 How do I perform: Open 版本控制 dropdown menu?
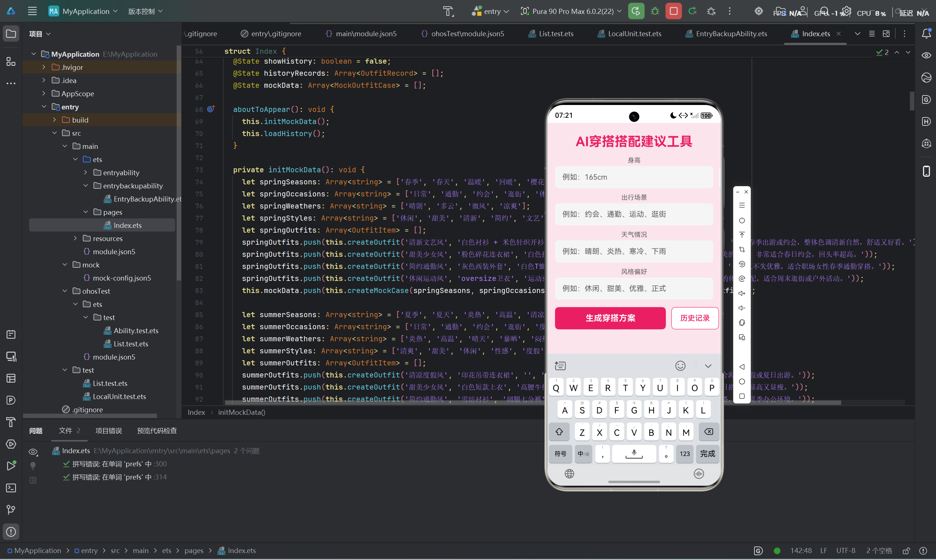145,11
